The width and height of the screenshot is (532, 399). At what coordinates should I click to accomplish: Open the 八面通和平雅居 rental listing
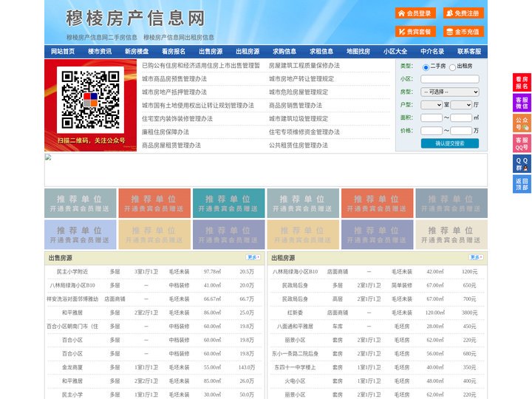[x=295, y=327]
